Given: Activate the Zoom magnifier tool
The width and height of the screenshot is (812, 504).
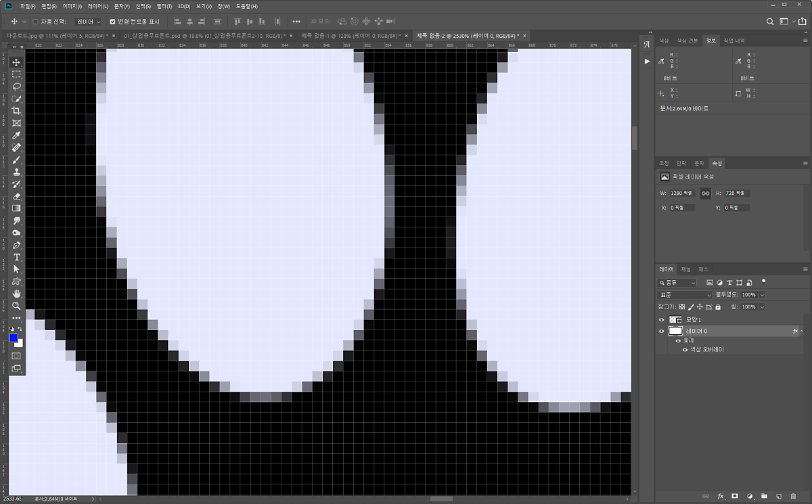Looking at the screenshot, I should [x=17, y=306].
